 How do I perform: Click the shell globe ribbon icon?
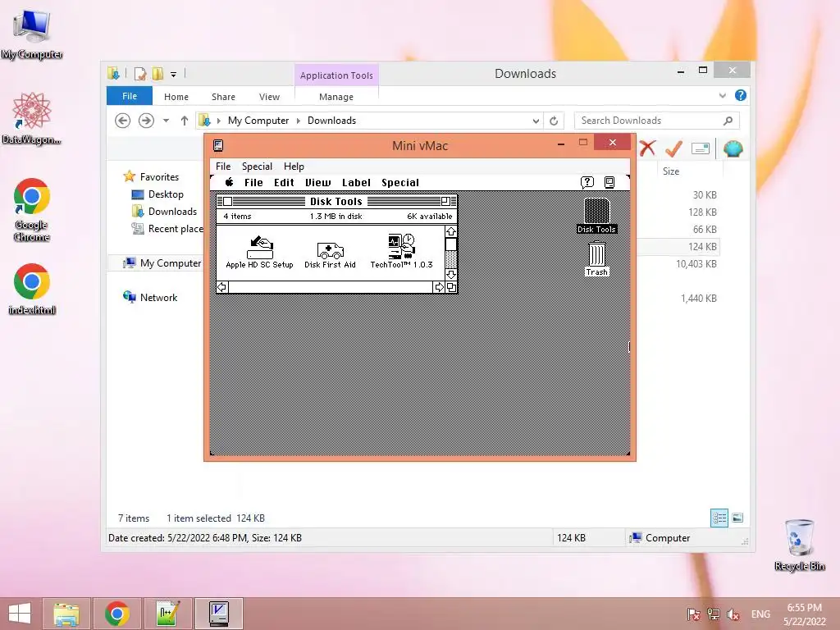click(733, 148)
